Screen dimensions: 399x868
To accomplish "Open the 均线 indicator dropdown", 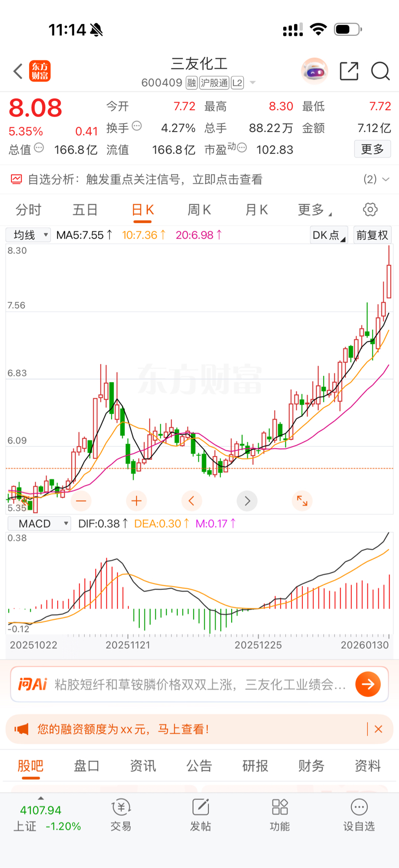I will click(28, 235).
